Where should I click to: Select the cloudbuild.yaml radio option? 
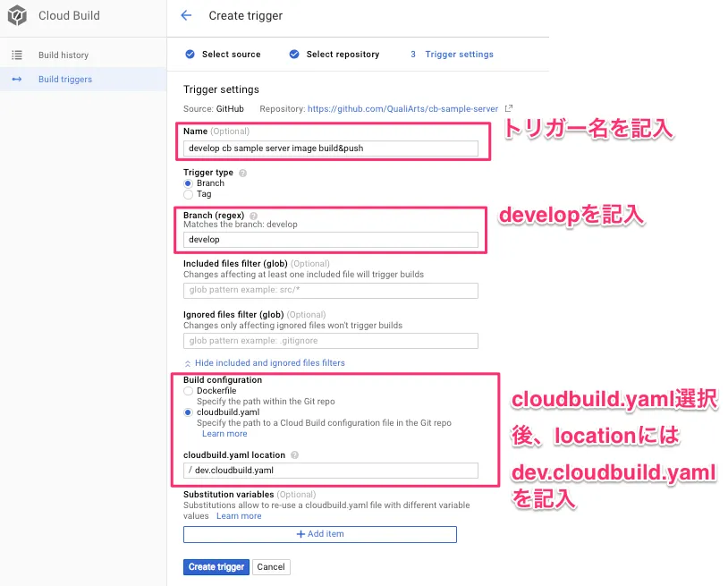188,412
